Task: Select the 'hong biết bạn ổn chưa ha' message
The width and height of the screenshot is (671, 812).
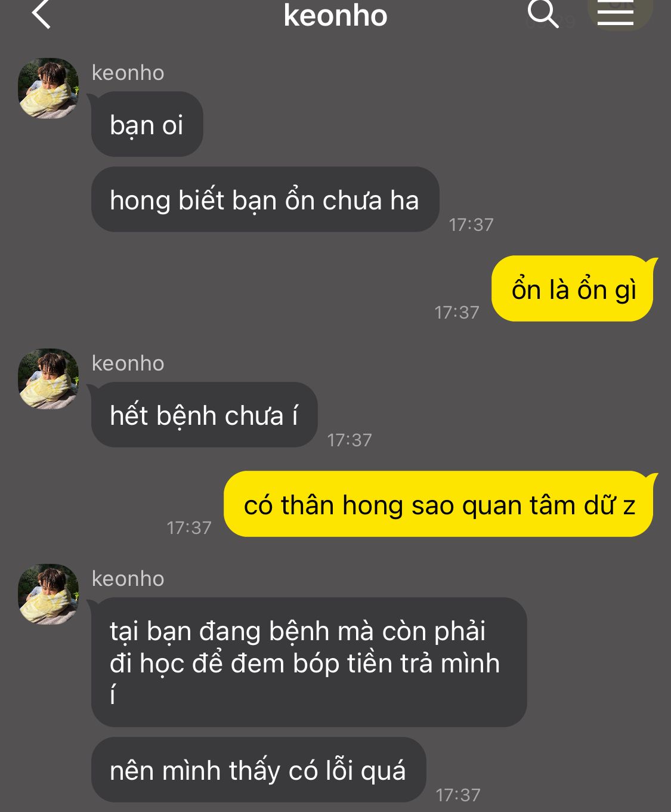Action: point(265,199)
